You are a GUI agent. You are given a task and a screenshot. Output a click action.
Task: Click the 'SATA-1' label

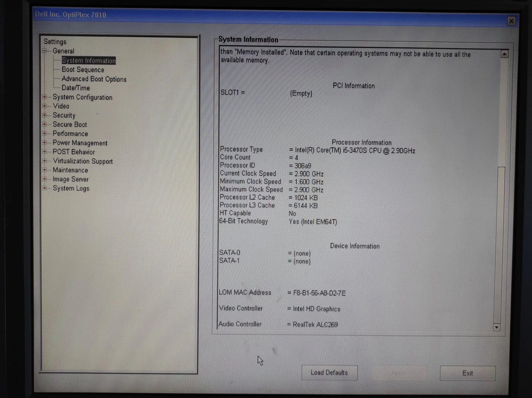tap(229, 261)
